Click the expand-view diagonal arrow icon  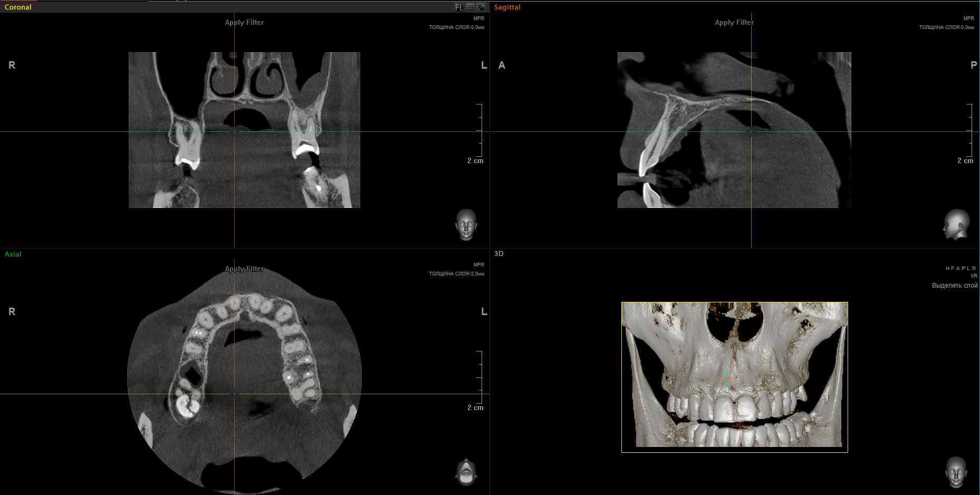(x=481, y=7)
